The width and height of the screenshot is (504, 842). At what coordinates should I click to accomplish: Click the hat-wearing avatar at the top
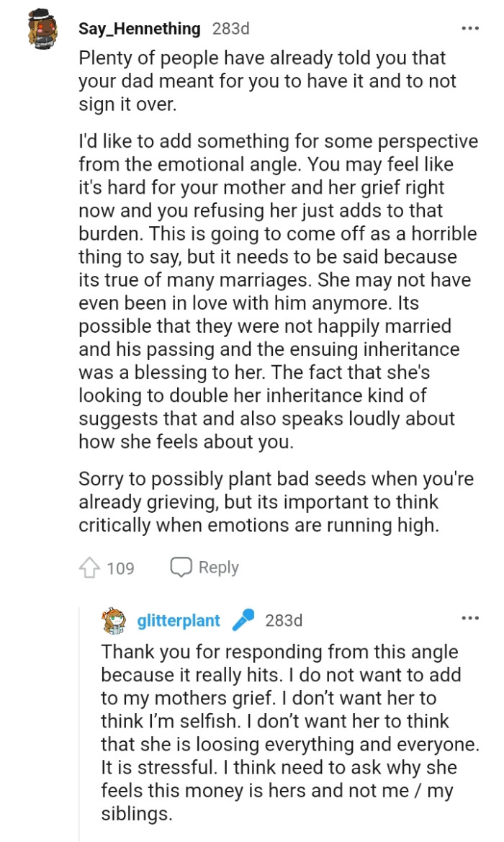[x=42, y=27]
